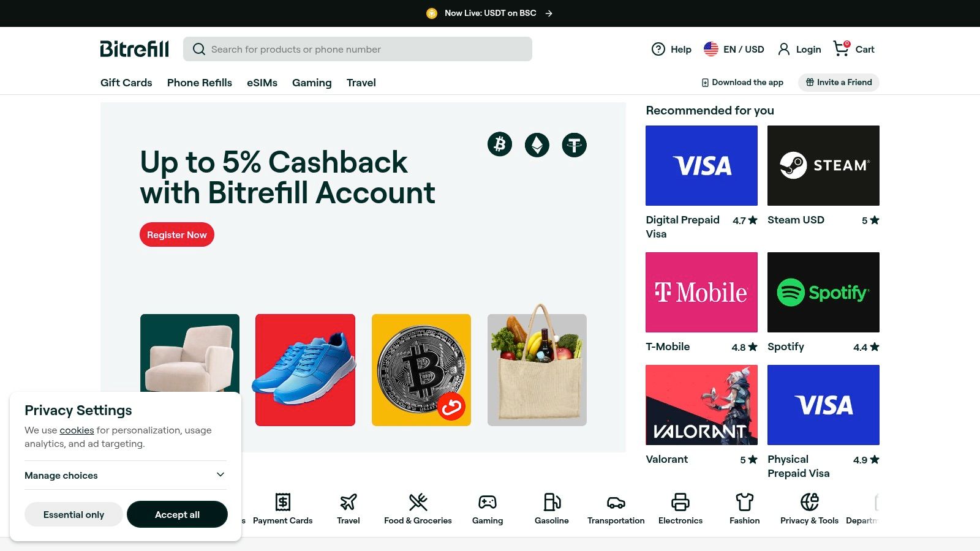The image size is (980, 551).
Task: Click the Help question mark icon
Action: [658, 49]
